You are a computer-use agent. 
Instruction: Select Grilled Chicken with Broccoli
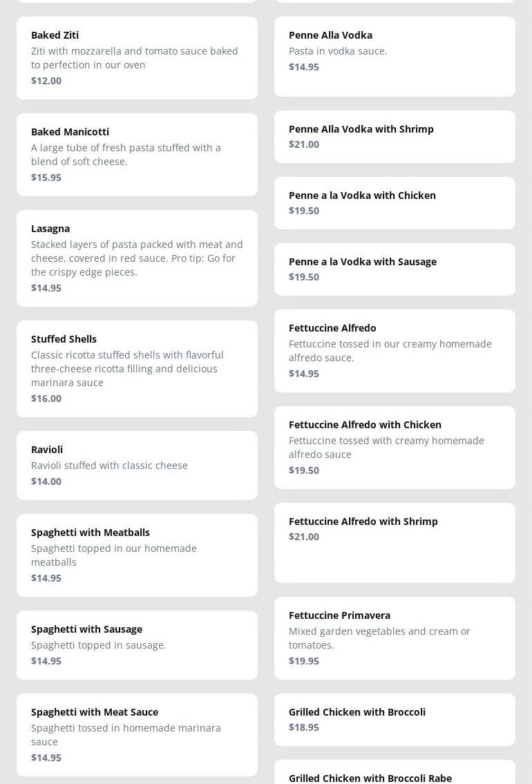(395, 719)
